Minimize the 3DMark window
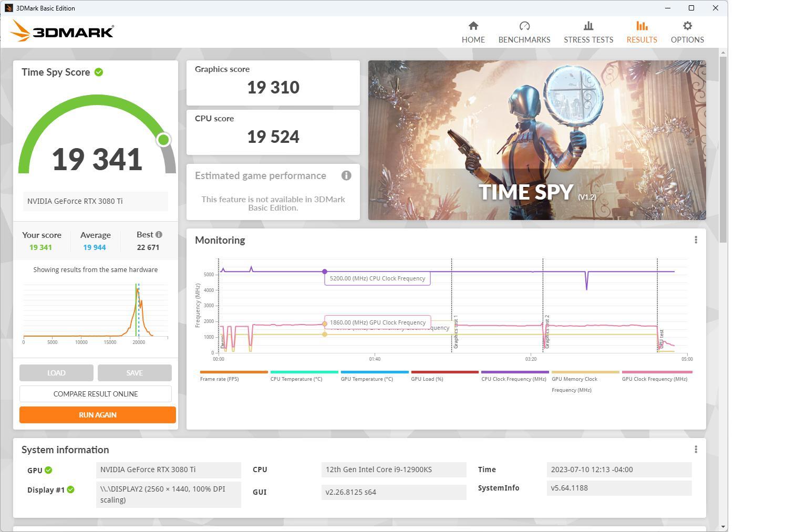The width and height of the screenshot is (807, 532). click(x=668, y=8)
